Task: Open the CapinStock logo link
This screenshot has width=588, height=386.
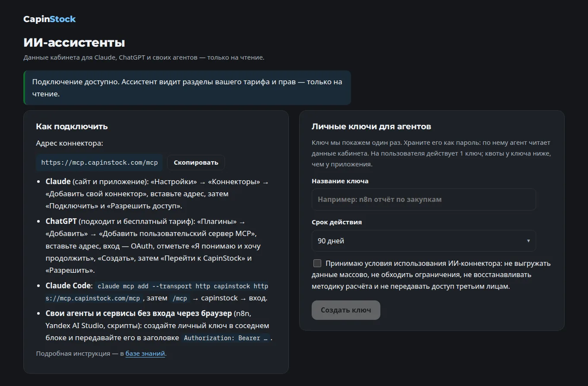Action: click(50, 19)
